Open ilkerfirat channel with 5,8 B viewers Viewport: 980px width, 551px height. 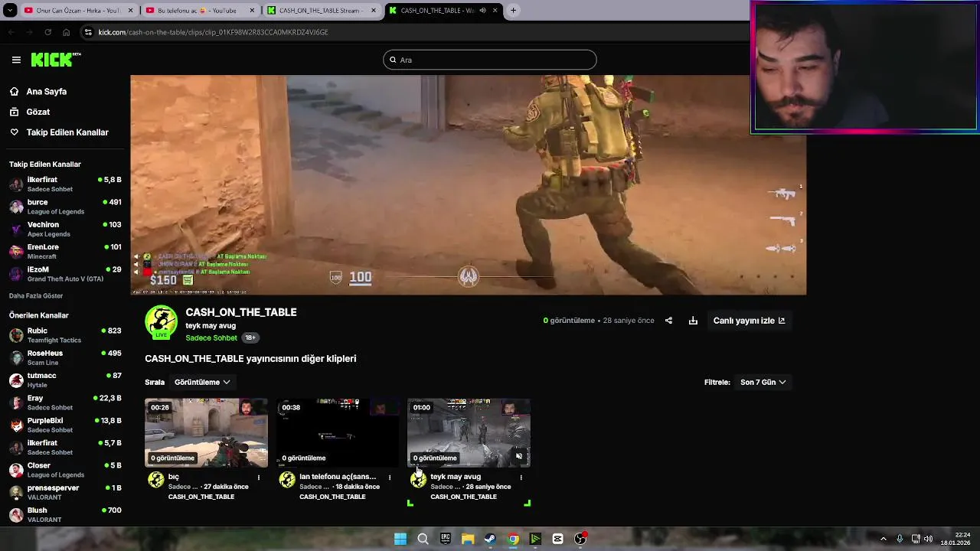click(65, 184)
